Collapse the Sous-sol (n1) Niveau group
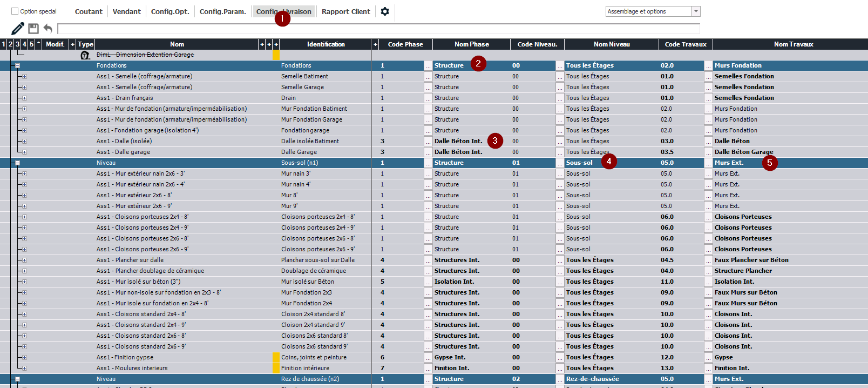868x388 pixels. coord(17,163)
